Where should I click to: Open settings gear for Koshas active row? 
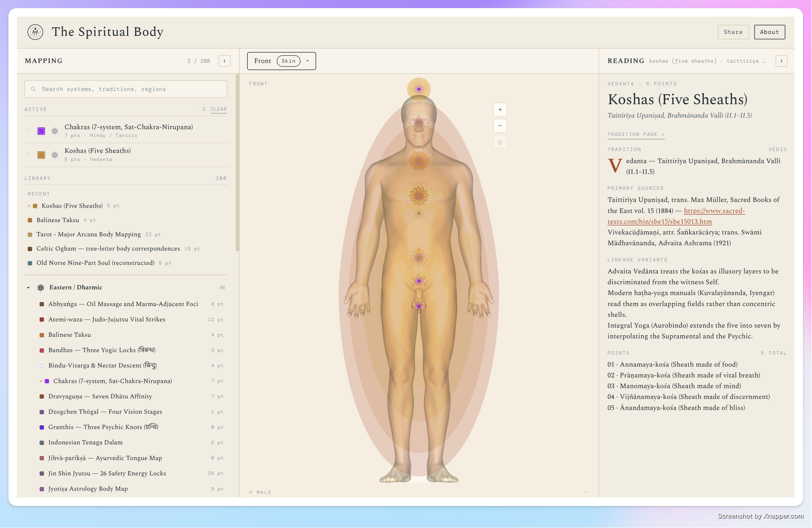pos(54,155)
